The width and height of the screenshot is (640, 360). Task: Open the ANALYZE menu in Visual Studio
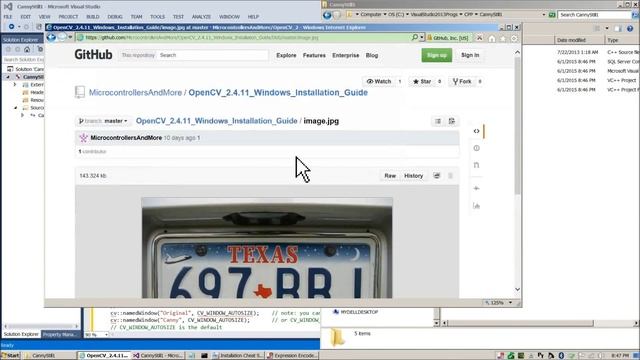pos(201,17)
